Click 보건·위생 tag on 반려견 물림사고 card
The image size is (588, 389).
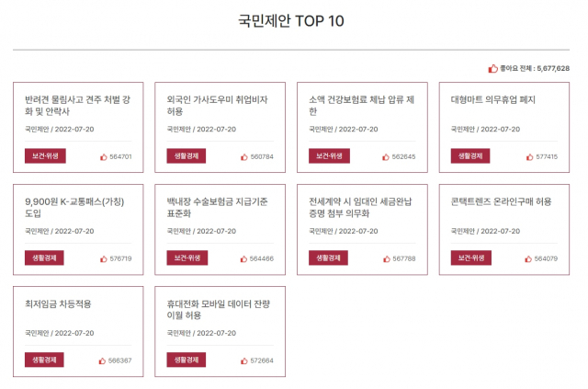pos(45,155)
